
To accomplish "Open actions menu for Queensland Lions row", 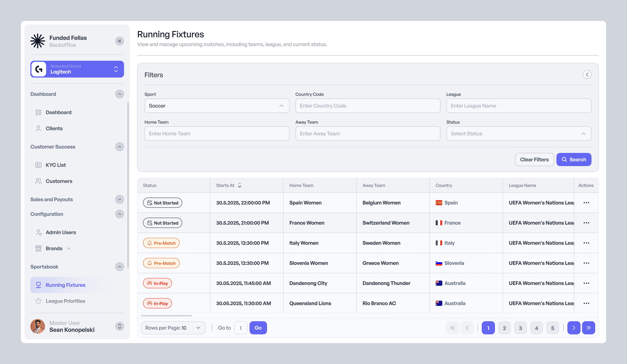I will (586, 303).
